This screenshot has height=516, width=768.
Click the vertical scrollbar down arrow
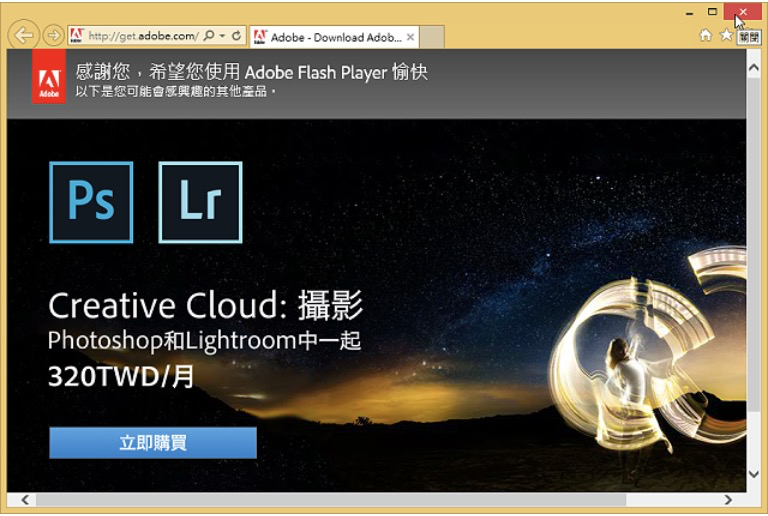754,474
